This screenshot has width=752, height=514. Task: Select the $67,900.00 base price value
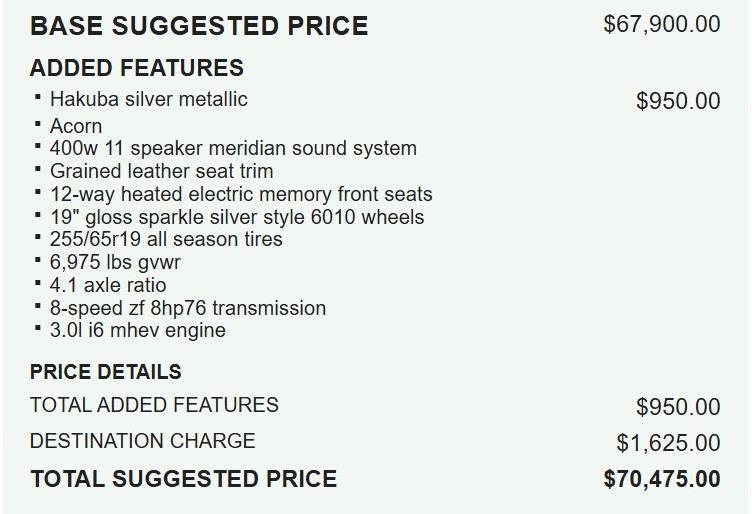[x=662, y=24]
